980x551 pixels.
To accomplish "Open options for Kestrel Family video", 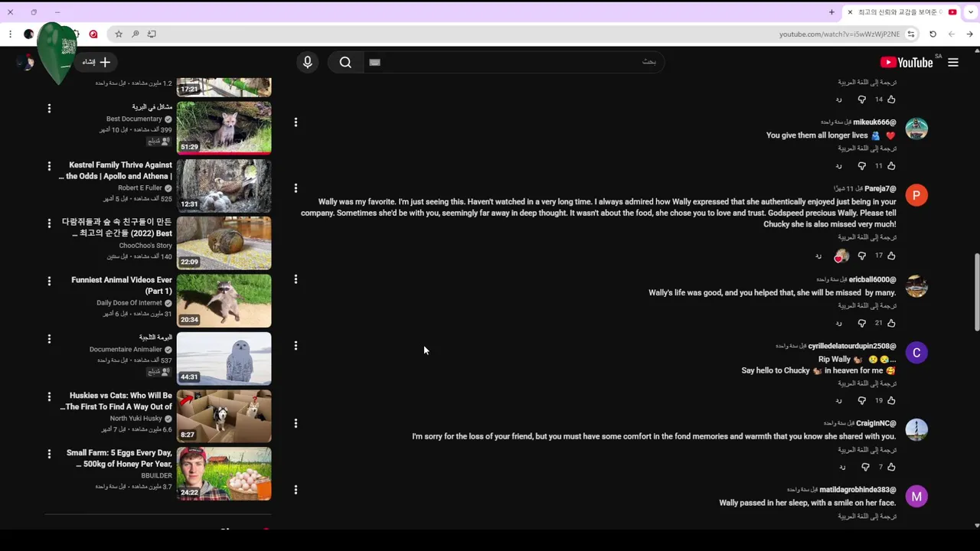I will 49,166.
